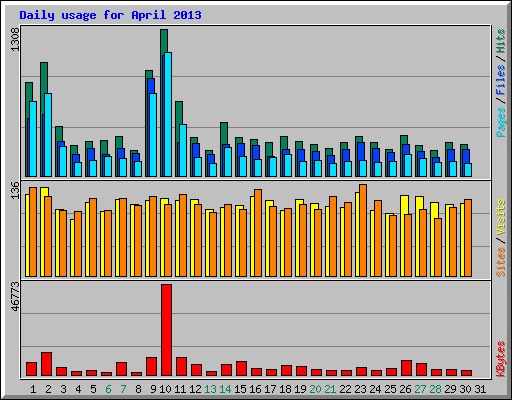Click the orange Sites bar for day 30
Viewport: 512px width, 400px height.
point(468,238)
